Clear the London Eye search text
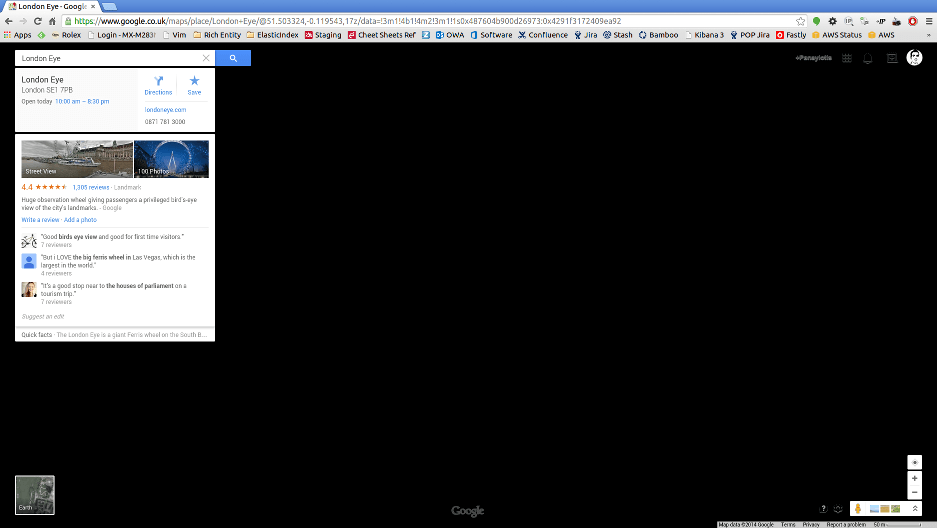 (x=206, y=58)
